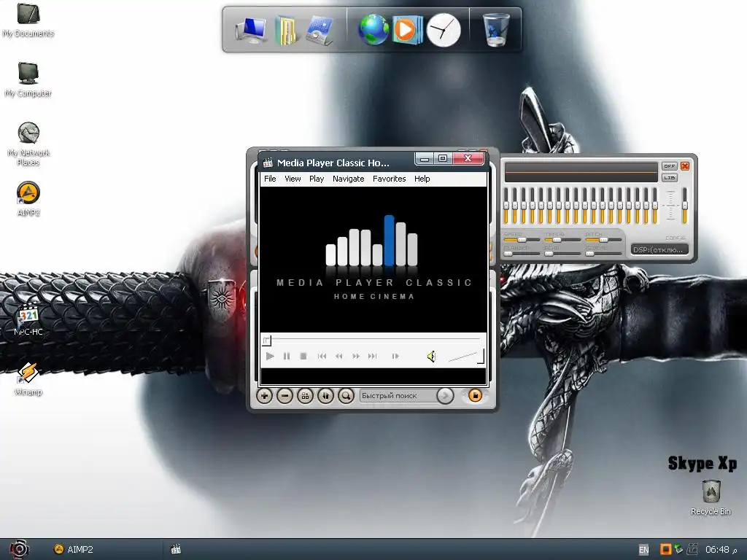The image size is (747, 560).
Task: Select the AIMP2 desktop shortcut
Action: click(28, 199)
